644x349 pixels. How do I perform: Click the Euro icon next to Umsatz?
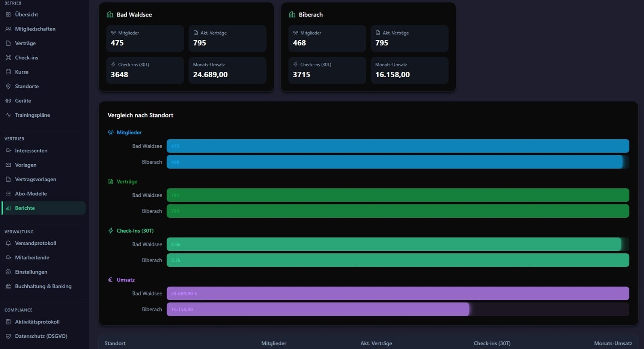pyautogui.click(x=110, y=280)
